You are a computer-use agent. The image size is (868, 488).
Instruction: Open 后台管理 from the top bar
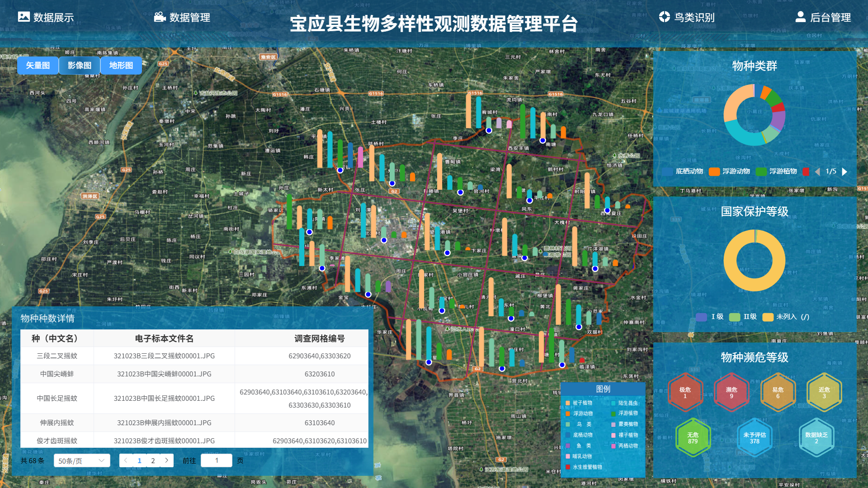[823, 17]
